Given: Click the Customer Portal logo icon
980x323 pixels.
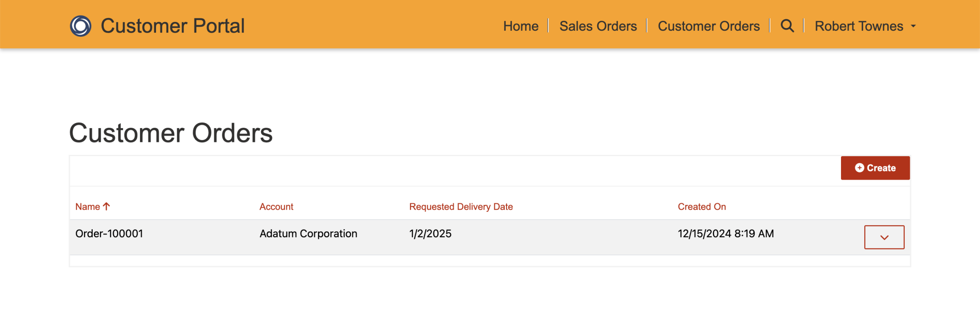Looking at the screenshot, I should click(81, 26).
